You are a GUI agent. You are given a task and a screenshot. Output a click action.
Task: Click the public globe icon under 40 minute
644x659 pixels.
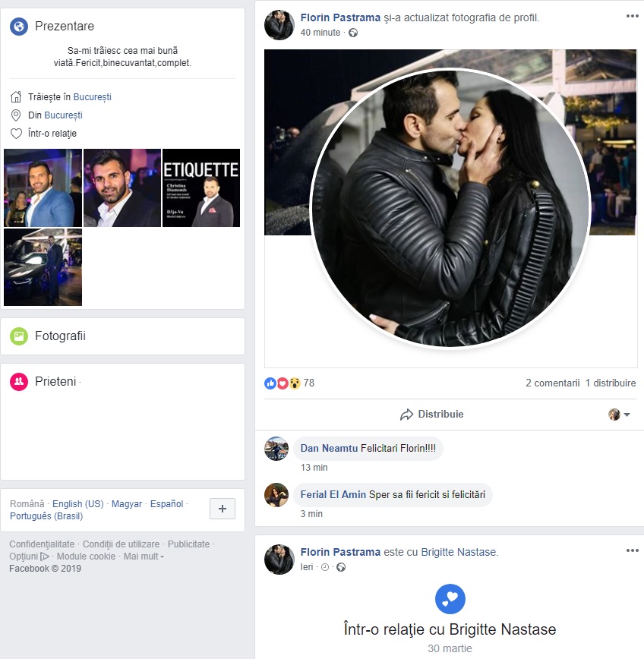[x=352, y=33]
